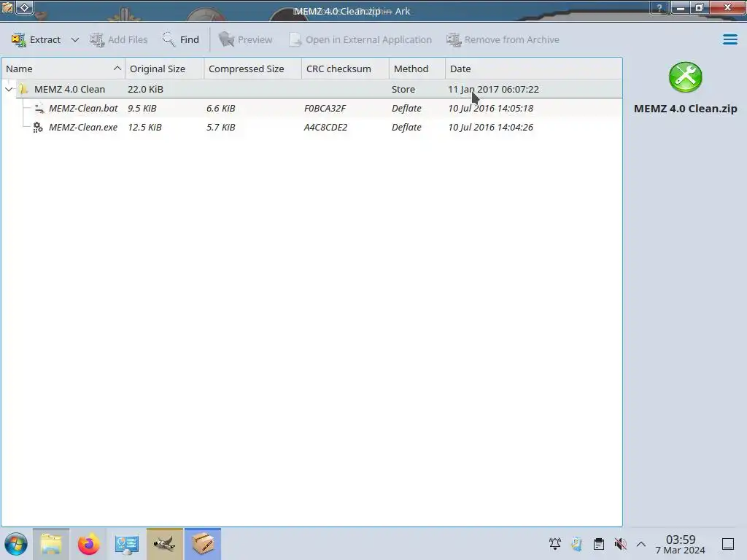The image size is (747, 560).
Task: Open the clock showing 03:59
Action: [x=681, y=544]
